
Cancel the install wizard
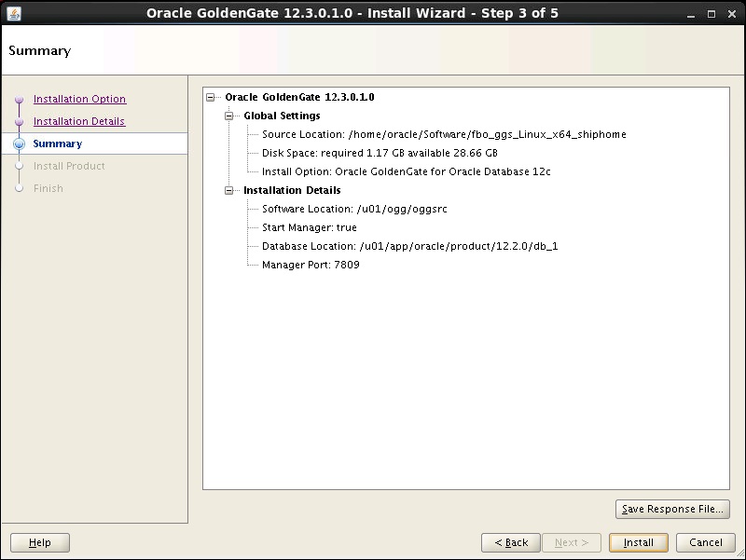(706, 542)
